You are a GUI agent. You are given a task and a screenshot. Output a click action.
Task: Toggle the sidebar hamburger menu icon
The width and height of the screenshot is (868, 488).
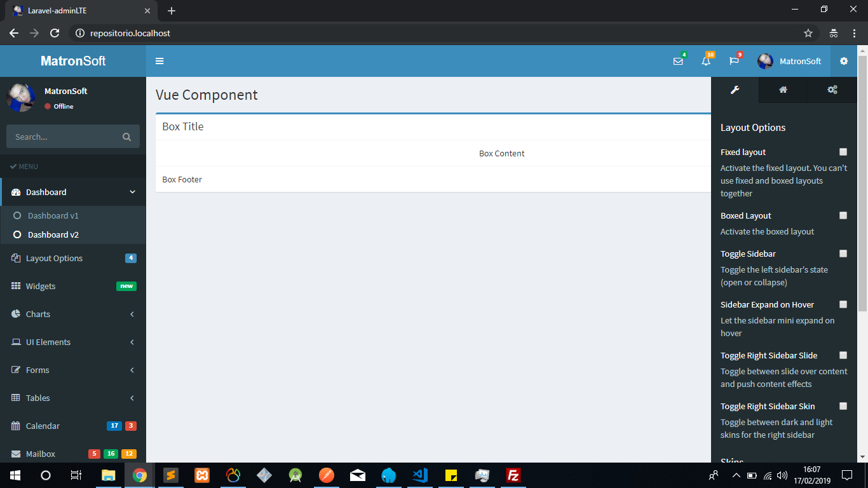[159, 61]
